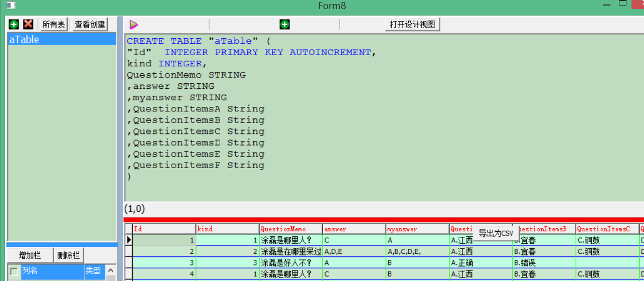
Task: Click the Form8 window icon in the title bar
Action: (11, 6)
